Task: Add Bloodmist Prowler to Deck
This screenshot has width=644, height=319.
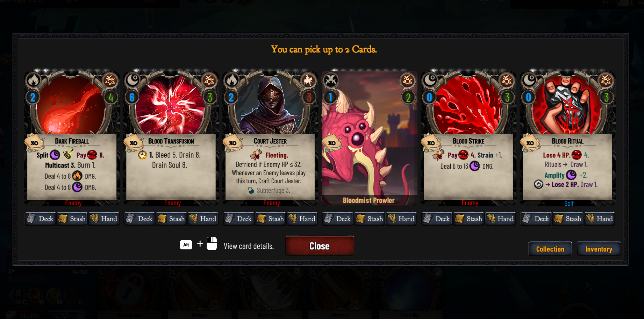Action: [338, 219]
